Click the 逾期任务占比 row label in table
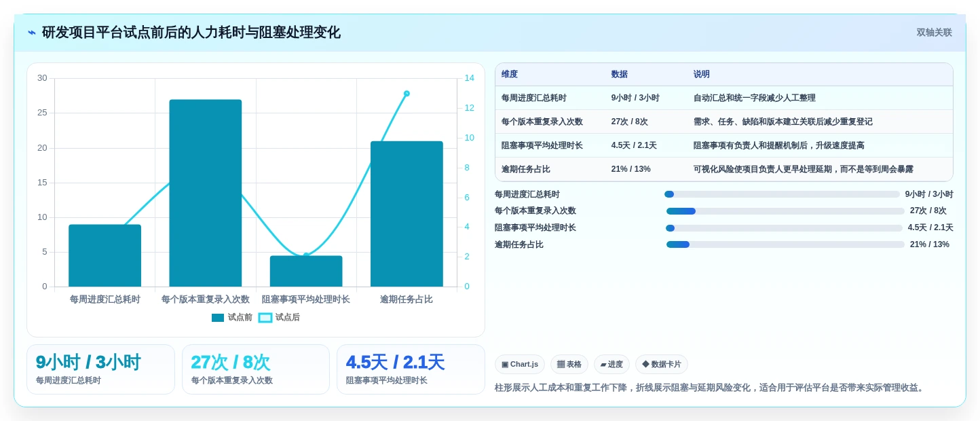 pos(526,169)
